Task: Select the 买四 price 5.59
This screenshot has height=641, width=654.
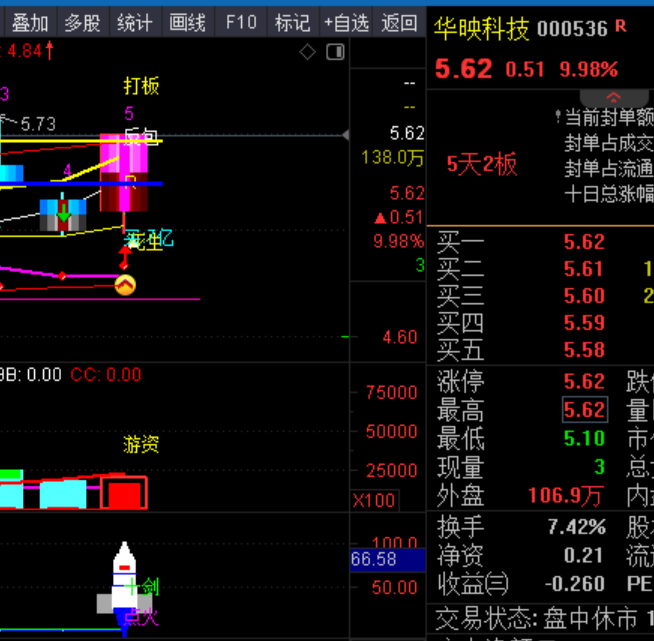Action: (584, 323)
